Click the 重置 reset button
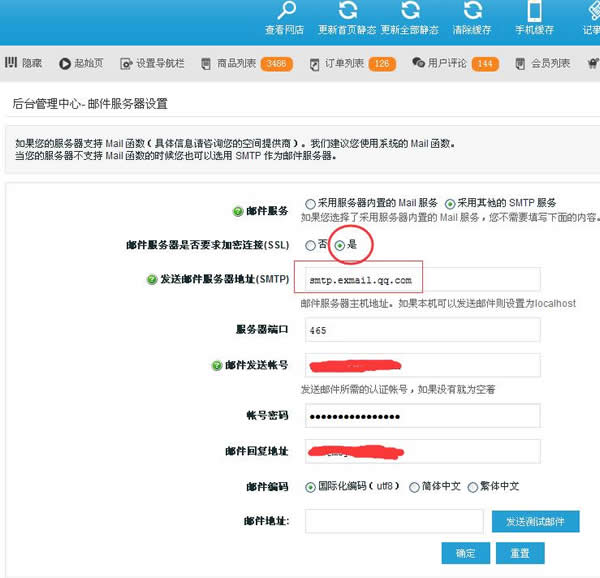Viewport: 600px width, 578px height. (520, 553)
